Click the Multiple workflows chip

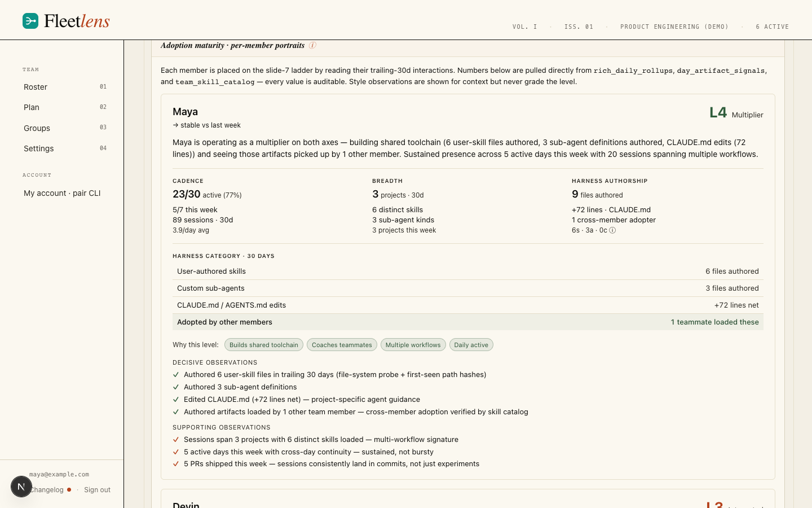coord(413,345)
